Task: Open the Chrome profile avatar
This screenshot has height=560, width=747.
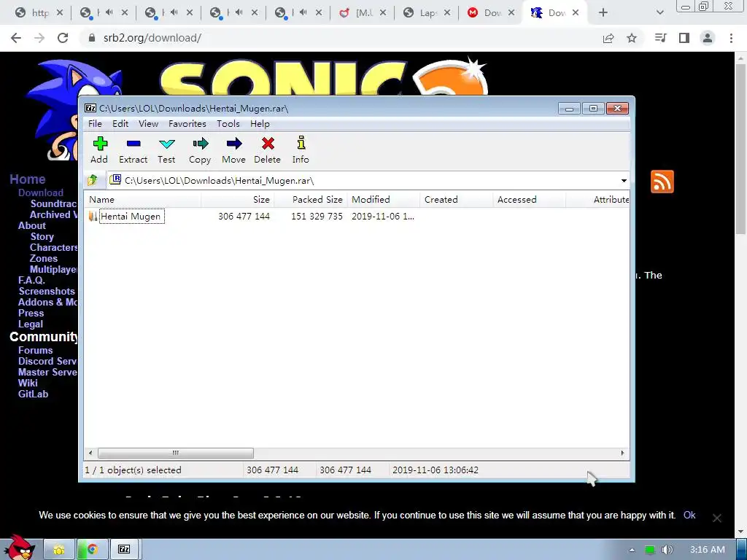Action: (x=708, y=38)
